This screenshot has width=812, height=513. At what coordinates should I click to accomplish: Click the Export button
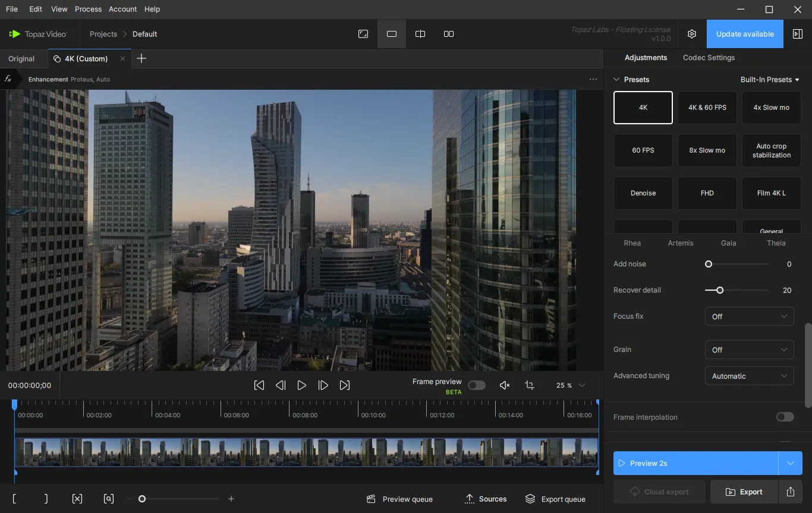coord(744,492)
